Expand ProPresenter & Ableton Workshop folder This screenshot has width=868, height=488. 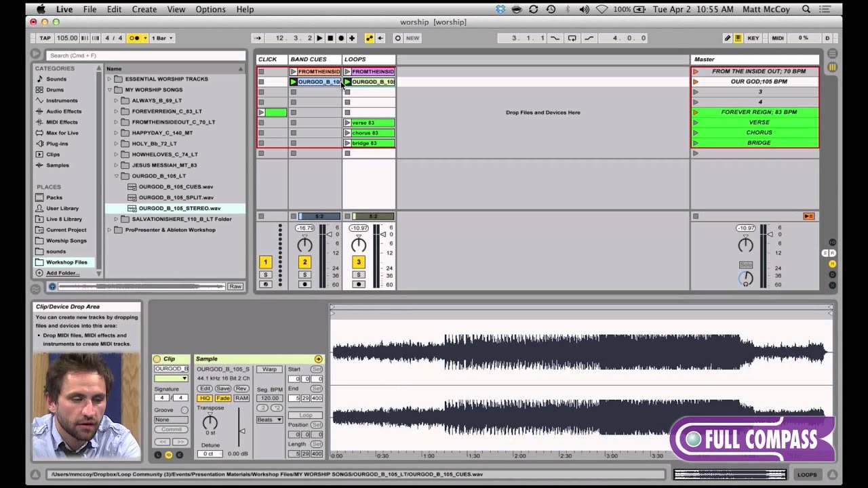click(x=109, y=230)
